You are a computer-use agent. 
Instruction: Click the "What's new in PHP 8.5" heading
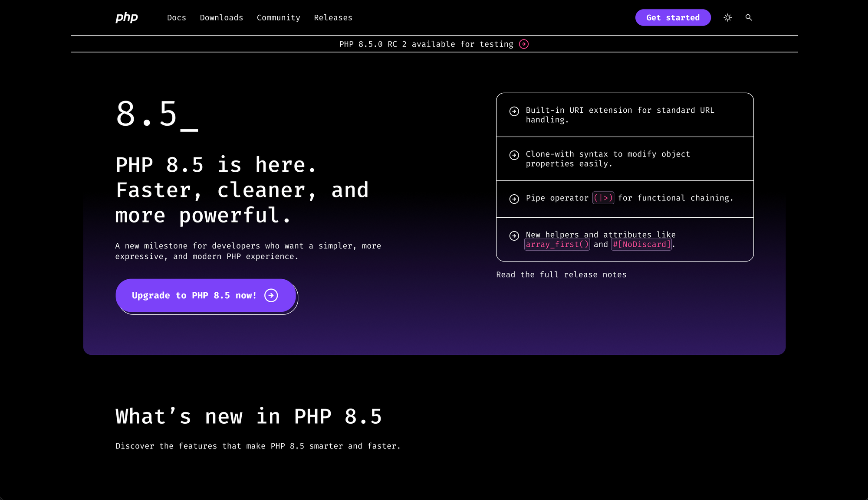pos(249,416)
